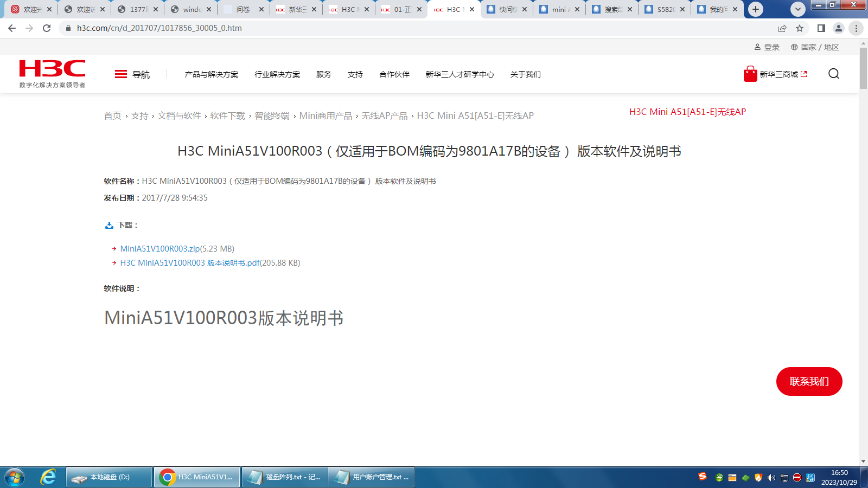Open 磁盘阵列.txt Notepad from the taskbar

[284, 477]
